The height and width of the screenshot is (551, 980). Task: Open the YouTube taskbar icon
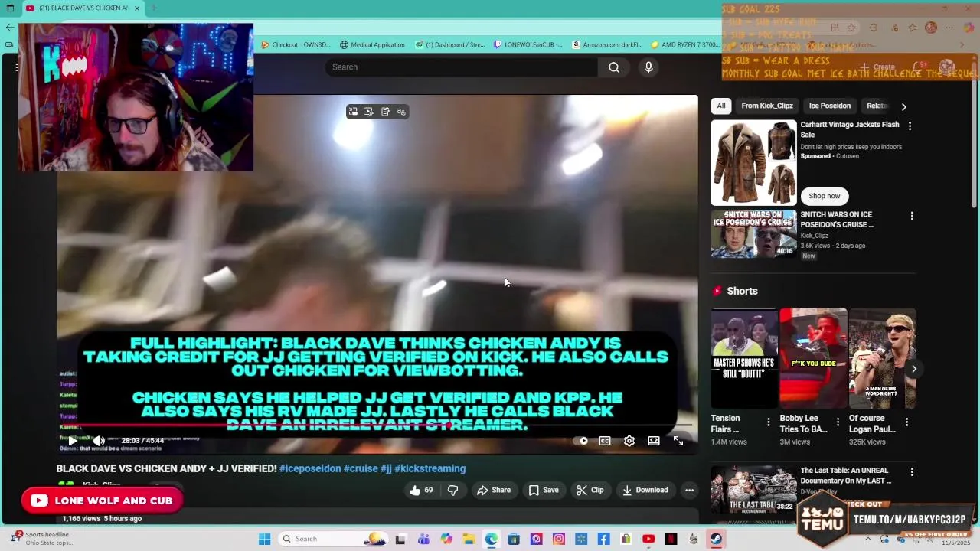click(x=648, y=539)
